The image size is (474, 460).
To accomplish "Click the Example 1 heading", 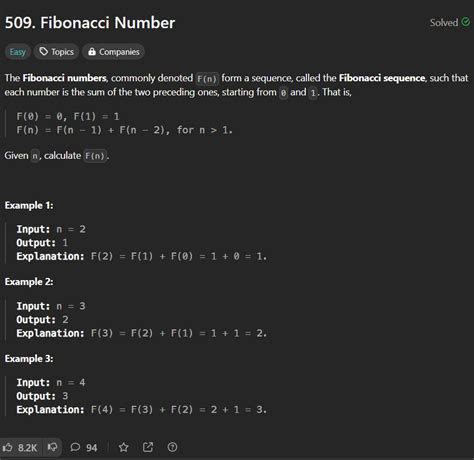I will point(29,205).
